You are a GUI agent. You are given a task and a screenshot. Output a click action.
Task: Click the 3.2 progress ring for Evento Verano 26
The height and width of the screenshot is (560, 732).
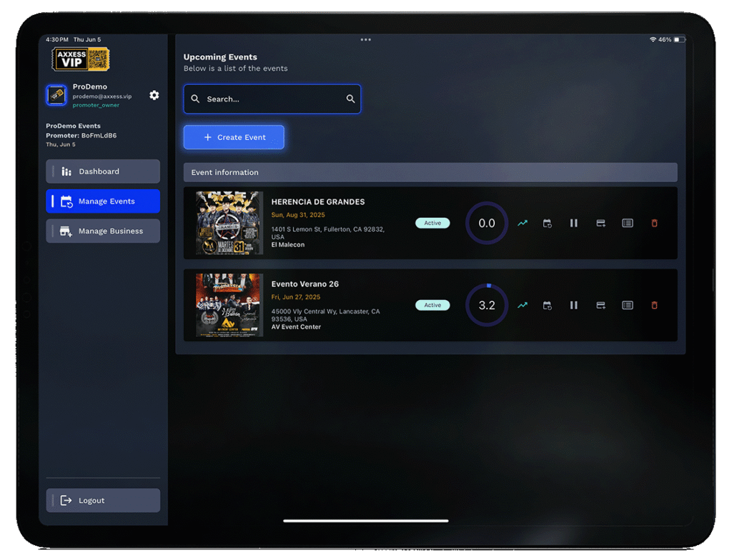[487, 305]
